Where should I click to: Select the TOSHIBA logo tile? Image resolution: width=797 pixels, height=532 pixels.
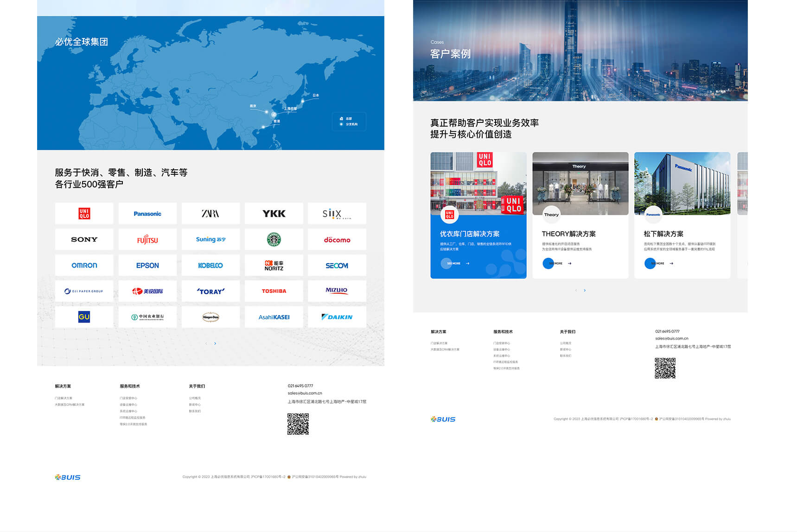pyautogui.click(x=274, y=291)
